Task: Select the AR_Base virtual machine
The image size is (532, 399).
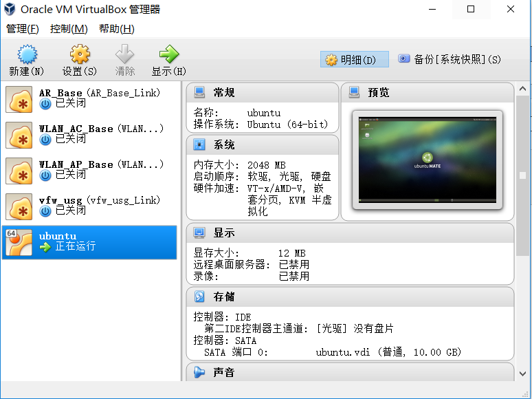Action: tap(89, 99)
